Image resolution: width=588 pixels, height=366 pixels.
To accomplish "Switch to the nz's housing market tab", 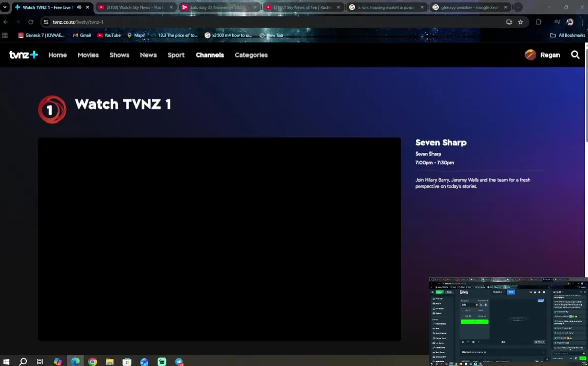I will point(387,7).
